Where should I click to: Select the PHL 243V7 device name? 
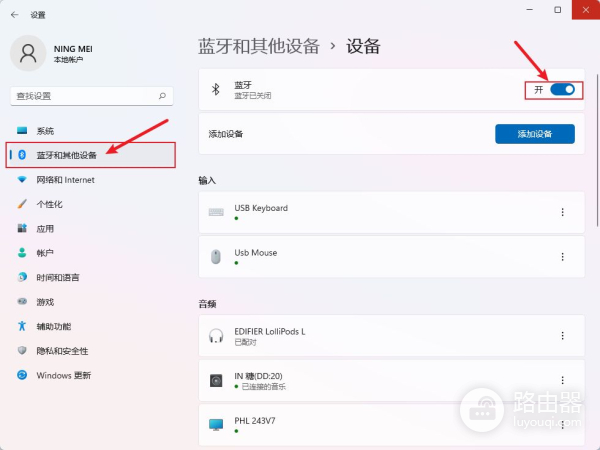coord(255,421)
